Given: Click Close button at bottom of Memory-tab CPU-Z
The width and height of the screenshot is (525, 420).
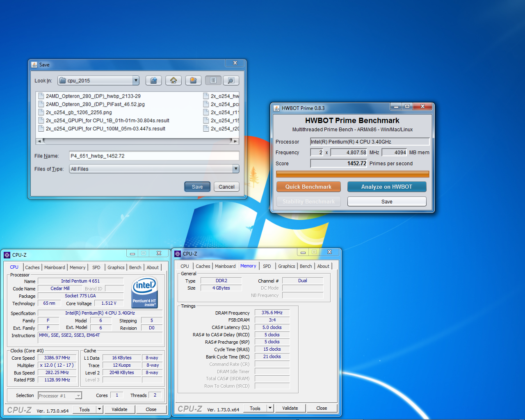Looking at the screenshot, I should click(322, 408).
